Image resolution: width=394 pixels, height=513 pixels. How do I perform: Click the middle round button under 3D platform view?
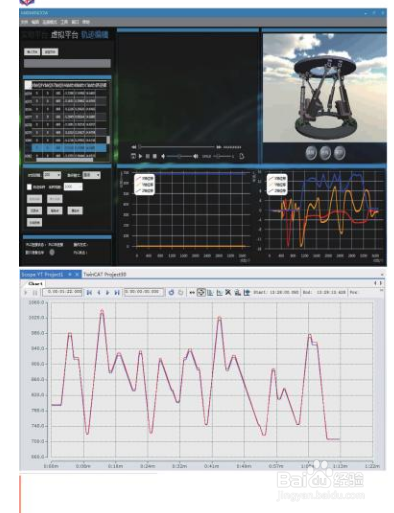coord(325,153)
